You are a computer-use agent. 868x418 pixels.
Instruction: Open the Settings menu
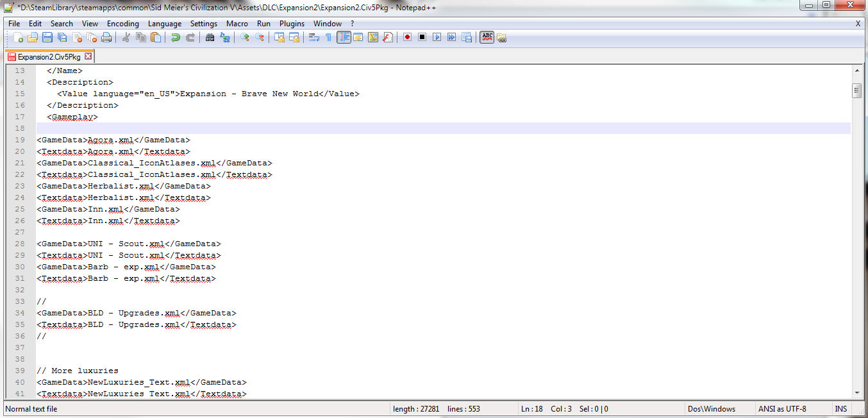click(204, 24)
